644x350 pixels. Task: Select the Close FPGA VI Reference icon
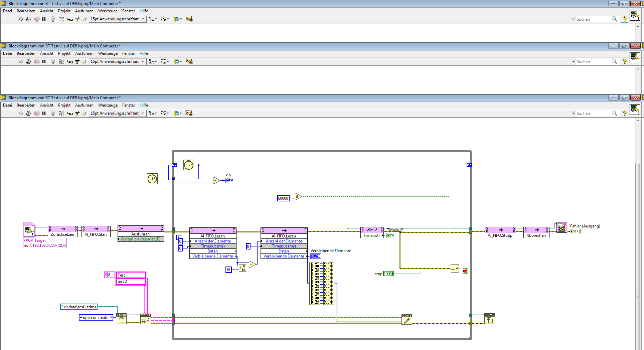tap(561, 228)
